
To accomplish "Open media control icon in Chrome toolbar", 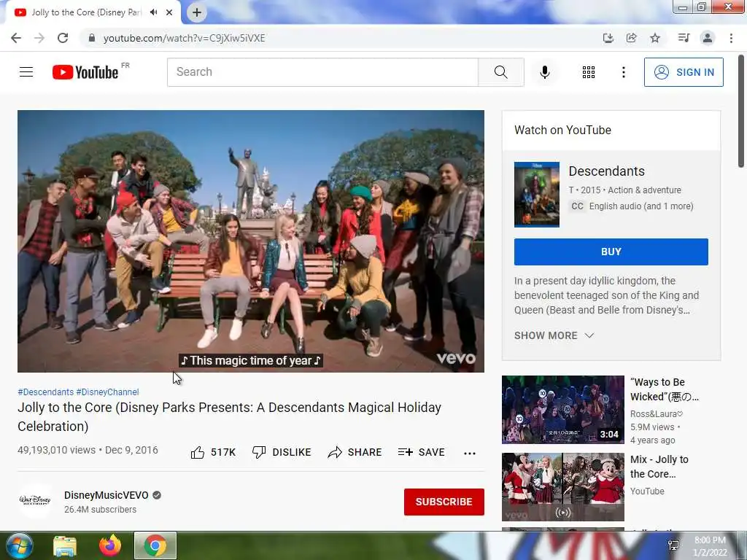I will [x=684, y=38].
